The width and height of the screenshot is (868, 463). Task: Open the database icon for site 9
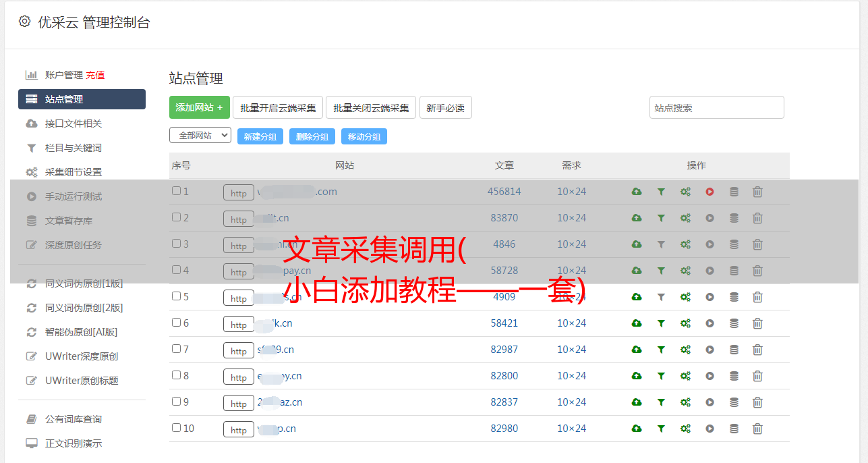click(x=734, y=402)
